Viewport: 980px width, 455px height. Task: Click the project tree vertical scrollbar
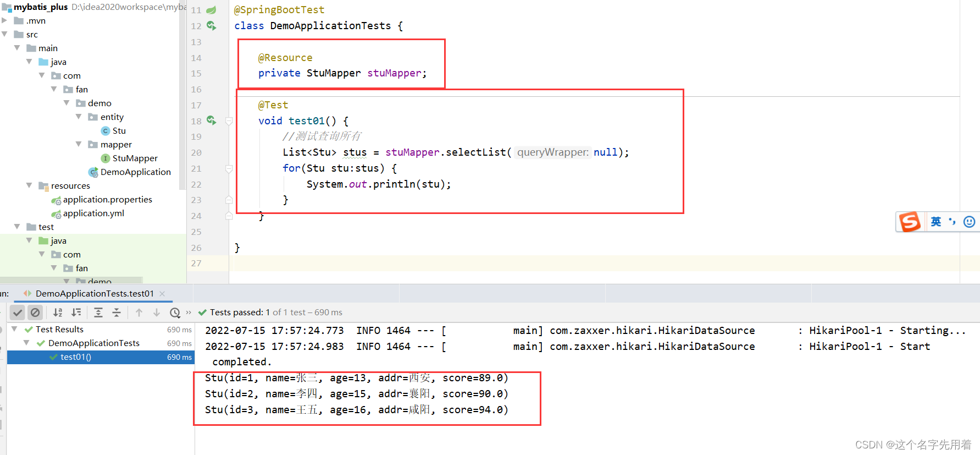182,95
